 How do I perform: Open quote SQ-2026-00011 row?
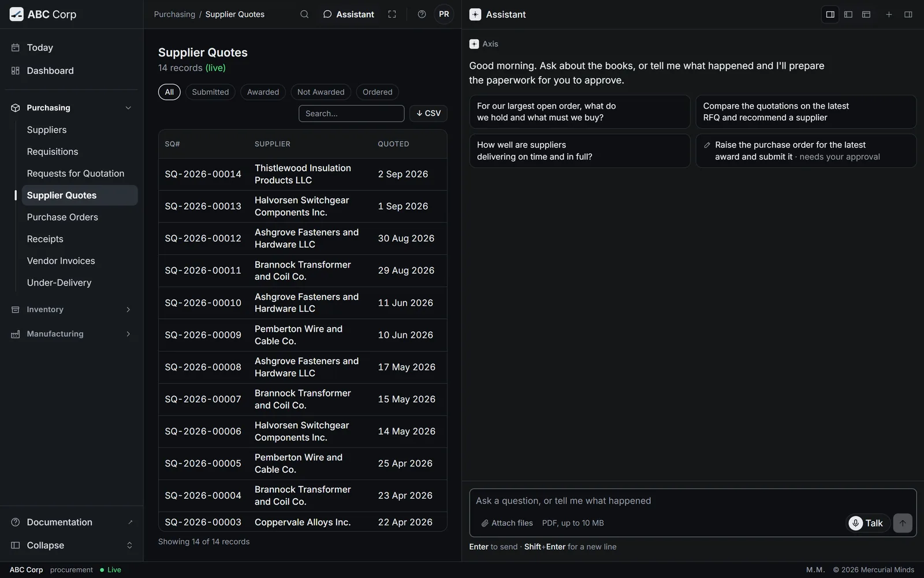(x=303, y=271)
